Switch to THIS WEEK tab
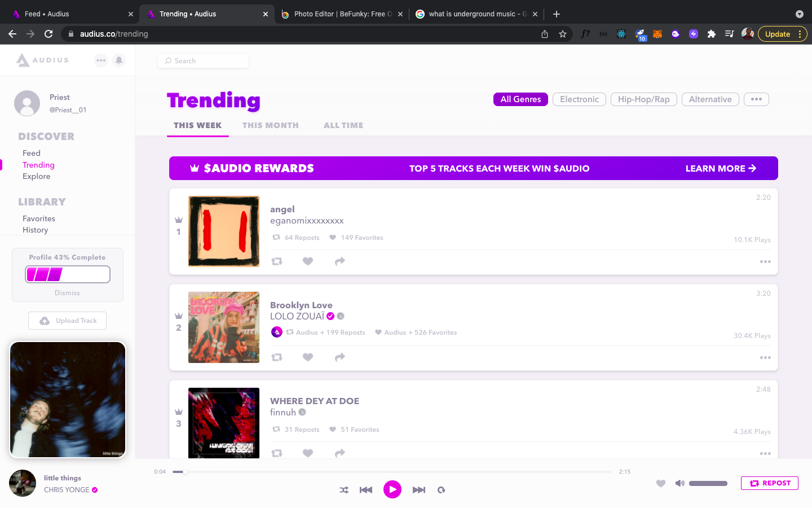Screen dimensions: 812x508 [x=197, y=125]
